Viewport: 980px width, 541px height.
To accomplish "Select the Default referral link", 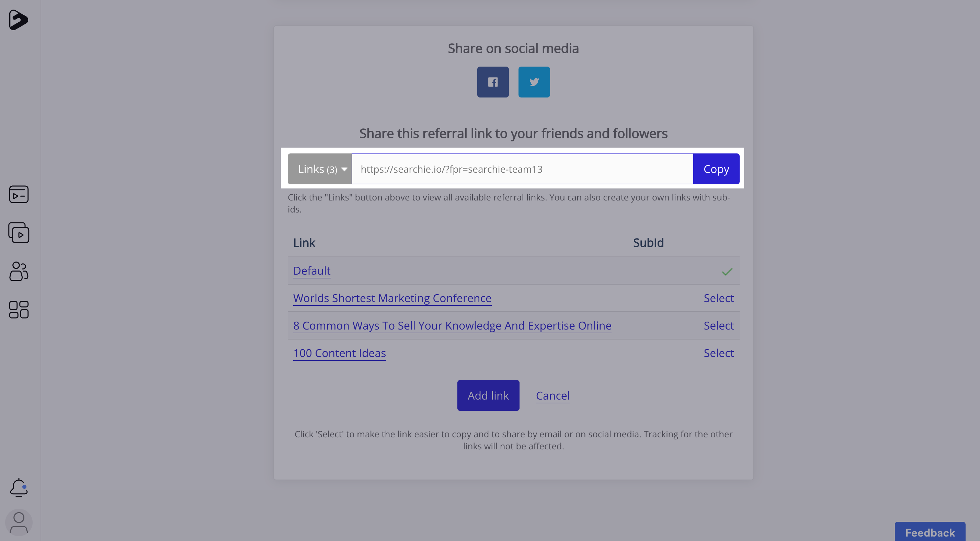I will (x=310, y=270).
